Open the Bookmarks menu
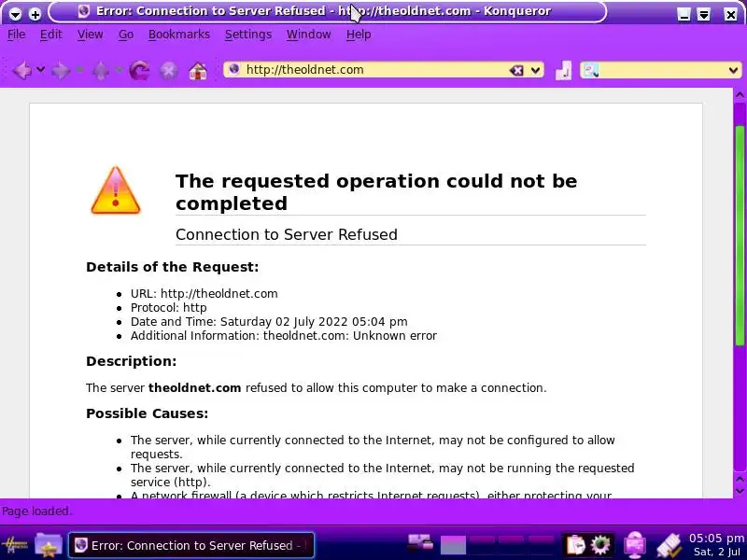 pos(179,35)
